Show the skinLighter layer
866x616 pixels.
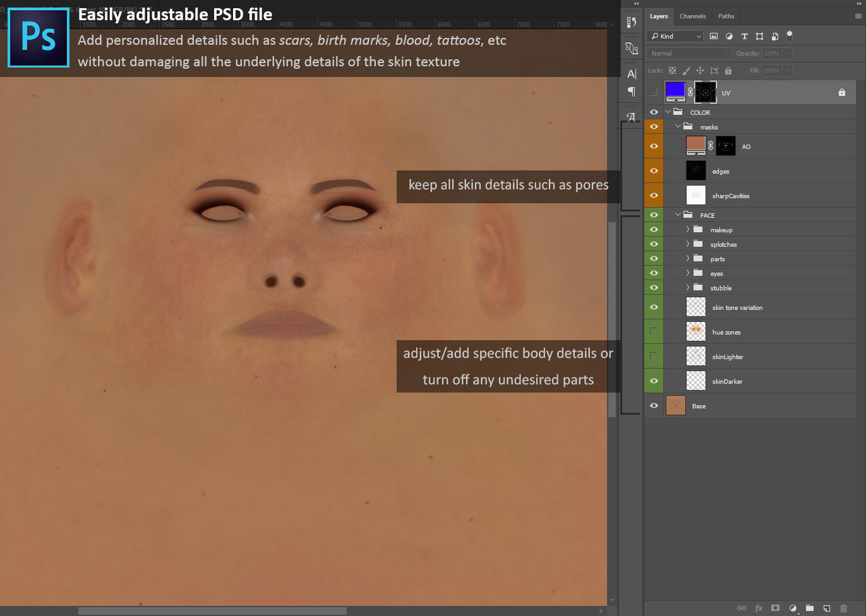(x=654, y=356)
